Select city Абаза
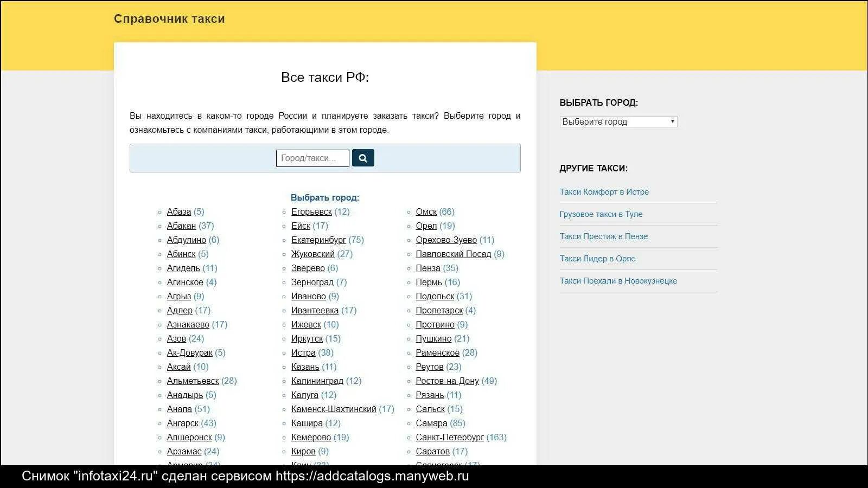This screenshot has height=488, width=868. click(179, 212)
